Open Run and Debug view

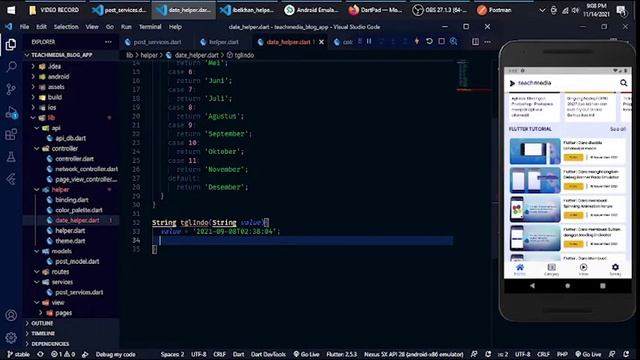tap(11, 112)
